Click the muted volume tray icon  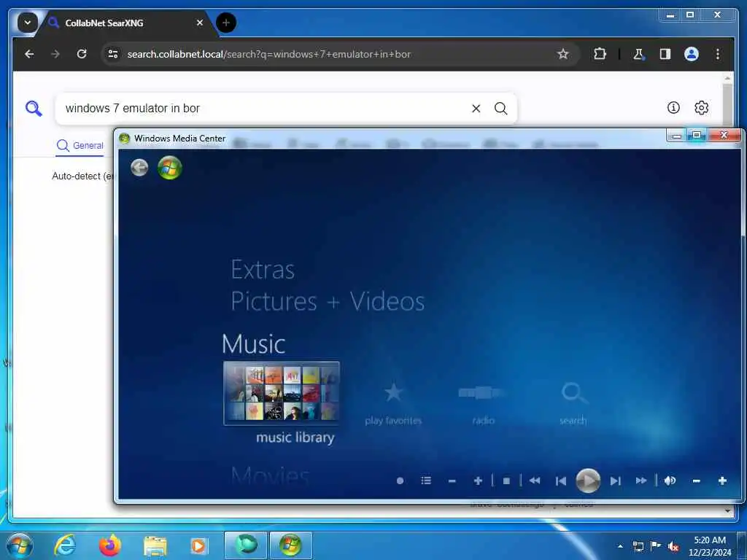pyautogui.click(x=673, y=546)
